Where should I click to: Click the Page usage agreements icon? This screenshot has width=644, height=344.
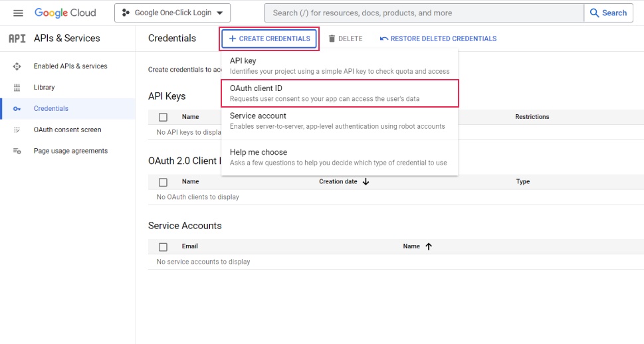coord(17,151)
